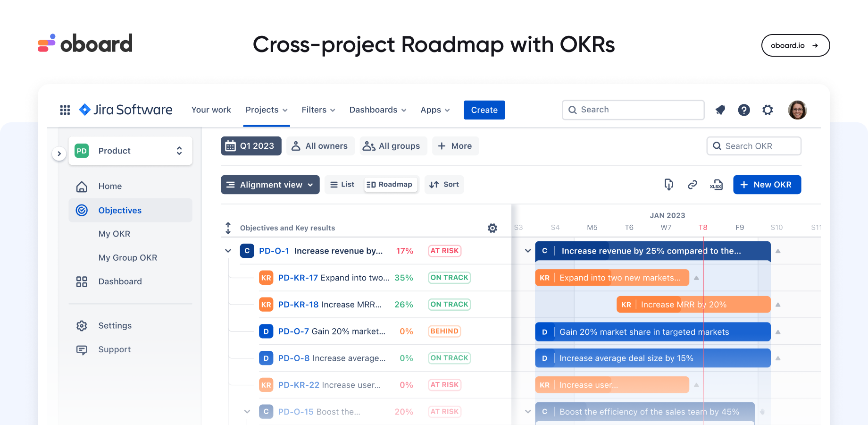868x425 pixels.
Task: Click the Jira Software logo
Action: click(x=125, y=110)
